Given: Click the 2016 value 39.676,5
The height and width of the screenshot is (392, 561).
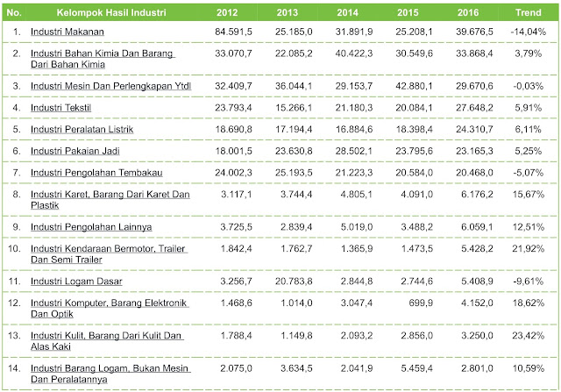Looking at the screenshot, I should pos(474,32).
